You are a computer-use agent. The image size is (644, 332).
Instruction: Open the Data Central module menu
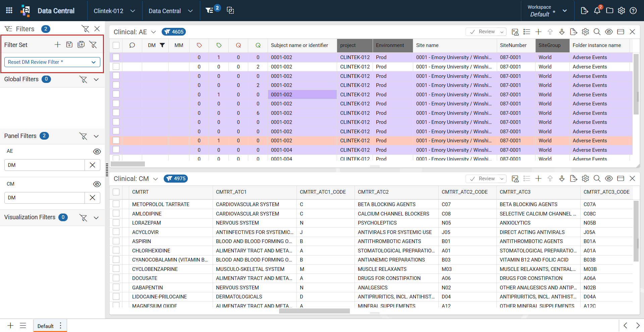pyautogui.click(x=170, y=11)
